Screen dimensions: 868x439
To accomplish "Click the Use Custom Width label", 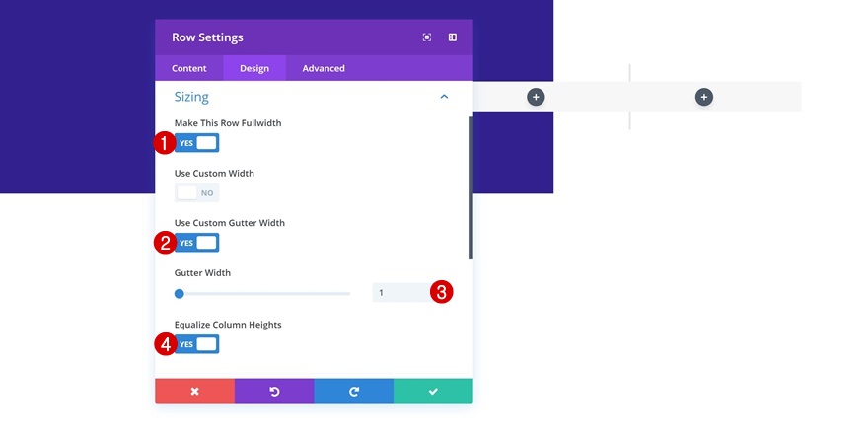I will point(214,174).
